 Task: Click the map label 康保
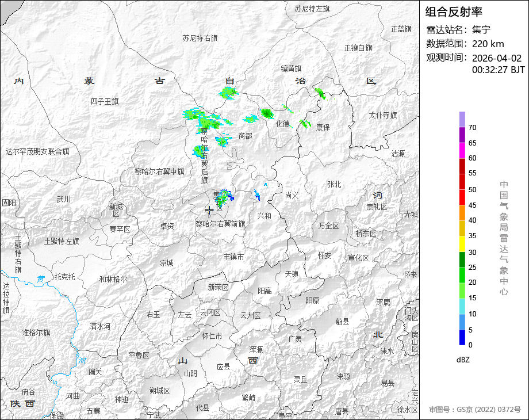pos(323,127)
